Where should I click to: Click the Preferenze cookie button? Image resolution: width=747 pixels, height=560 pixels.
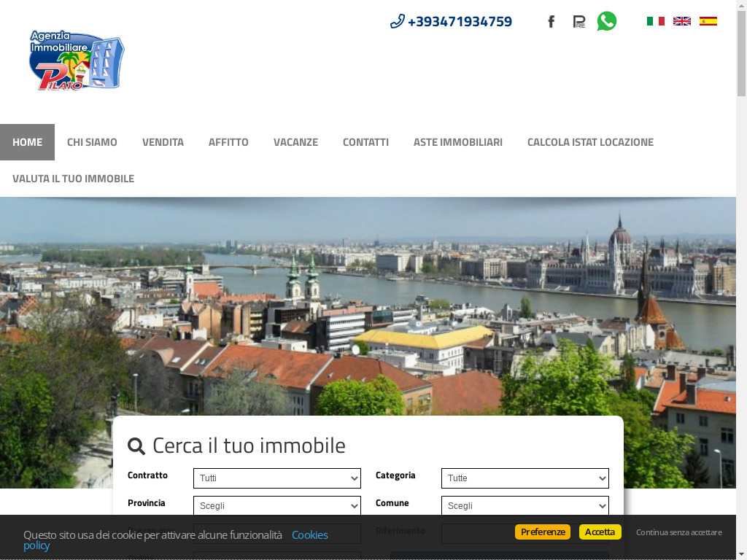(543, 532)
